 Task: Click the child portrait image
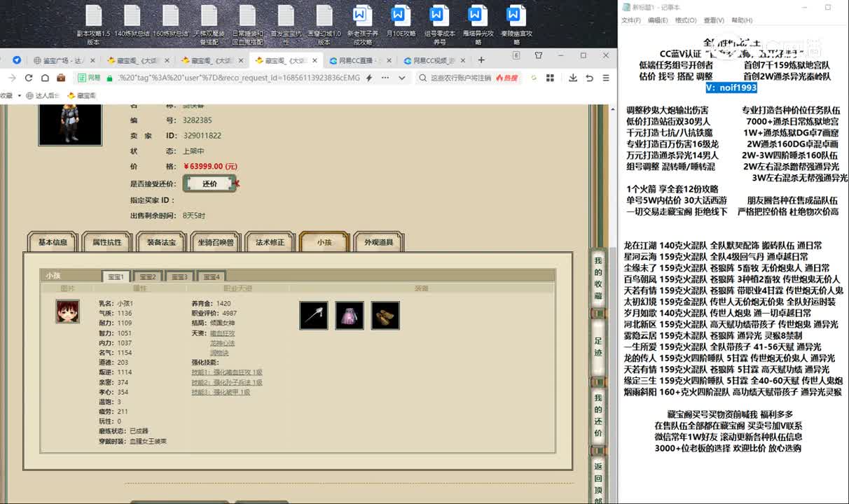tap(68, 311)
